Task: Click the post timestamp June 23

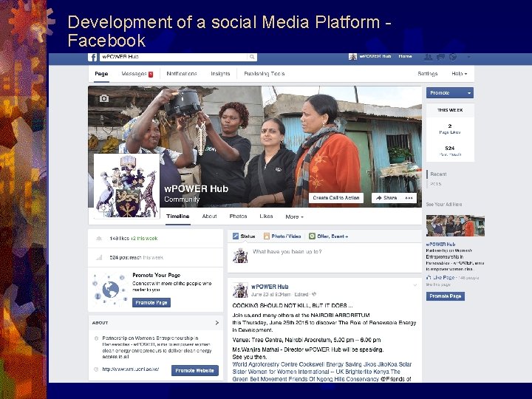Action: point(271,295)
